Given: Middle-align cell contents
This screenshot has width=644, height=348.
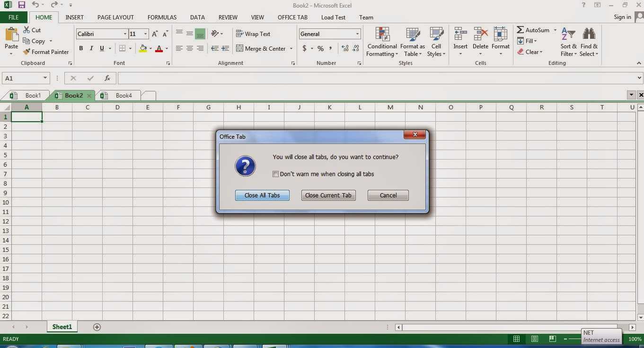Looking at the screenshot, I should click(x=190, y=34).
